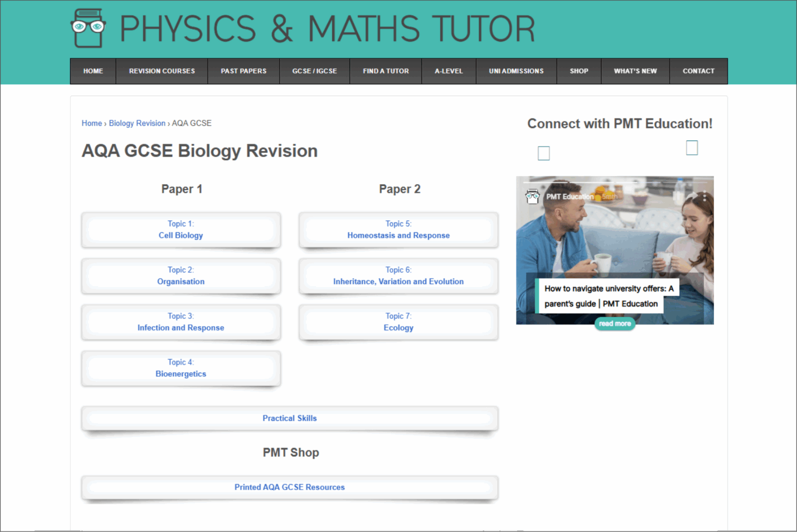This screenshot has width=797, height=532.
Task: Open the left social media icon under Connect heading
Action: pyautogui.click(x=544, y=153)
